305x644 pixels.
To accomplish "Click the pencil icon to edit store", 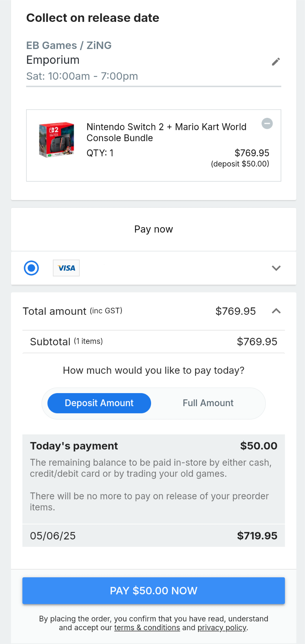I will (276, 62).
